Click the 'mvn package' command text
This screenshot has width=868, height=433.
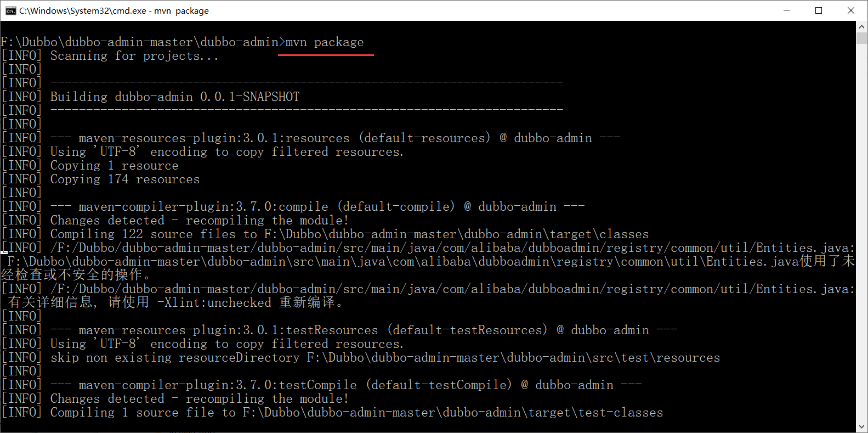325,42
